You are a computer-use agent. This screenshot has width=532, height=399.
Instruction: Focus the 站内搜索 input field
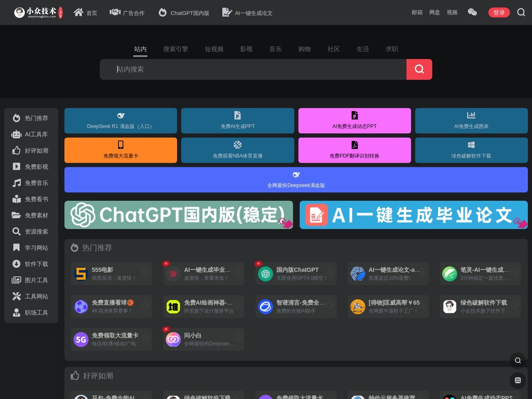(253, 69)
